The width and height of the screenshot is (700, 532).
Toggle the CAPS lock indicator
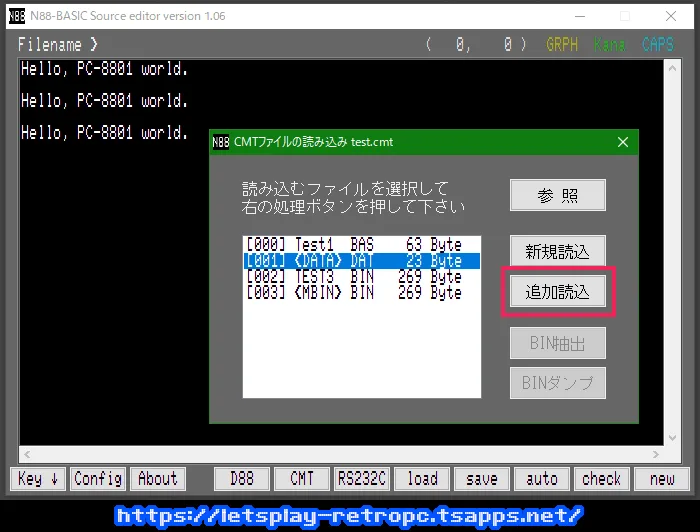(x=658, y=45)
